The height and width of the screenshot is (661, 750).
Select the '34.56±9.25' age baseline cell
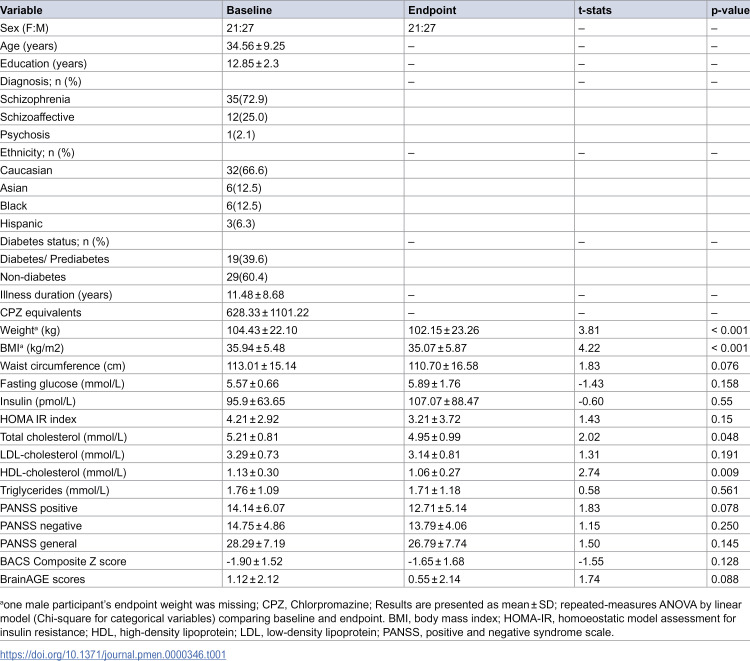[x=256, y=46]
